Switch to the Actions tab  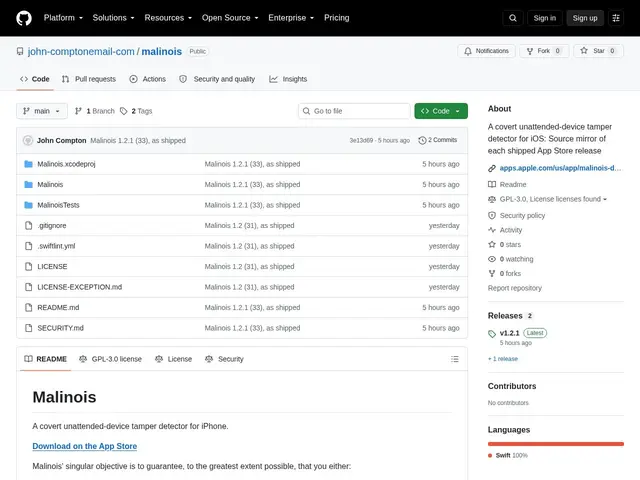point(148,79)
